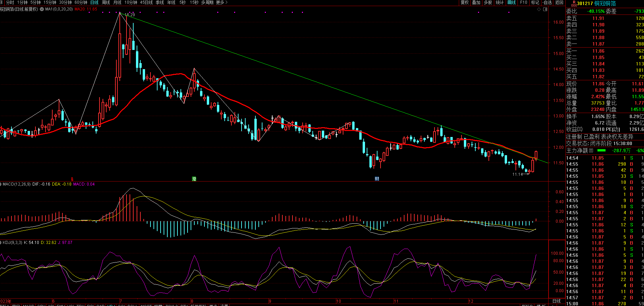The image size is (644, 306).
Task: Click the 16.29 high price label
Action: pyautogui.click(x=130, y=15)
